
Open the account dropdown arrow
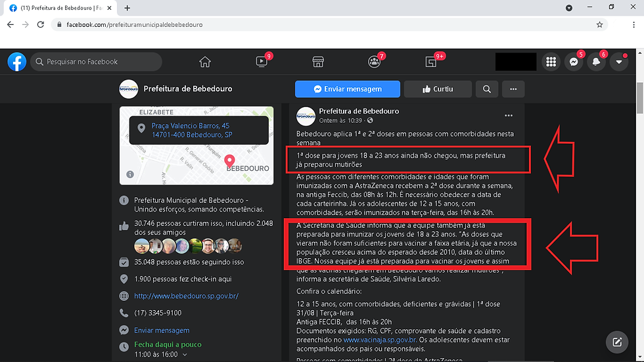[619, 62]
